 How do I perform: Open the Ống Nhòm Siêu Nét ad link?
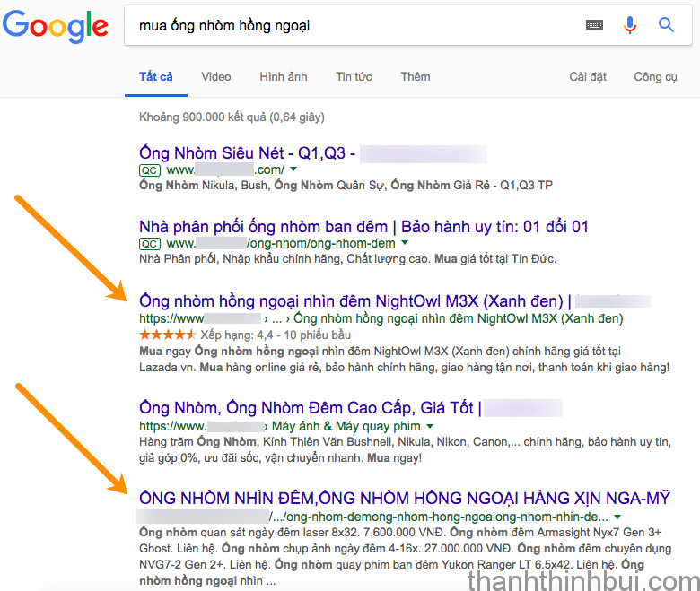click(247, 153)
